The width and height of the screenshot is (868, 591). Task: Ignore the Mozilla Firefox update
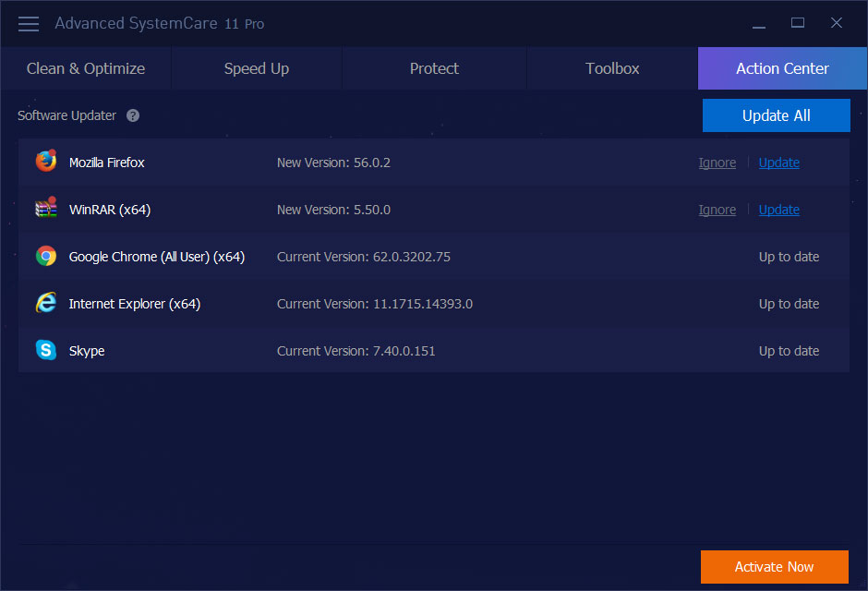[717, 163]
